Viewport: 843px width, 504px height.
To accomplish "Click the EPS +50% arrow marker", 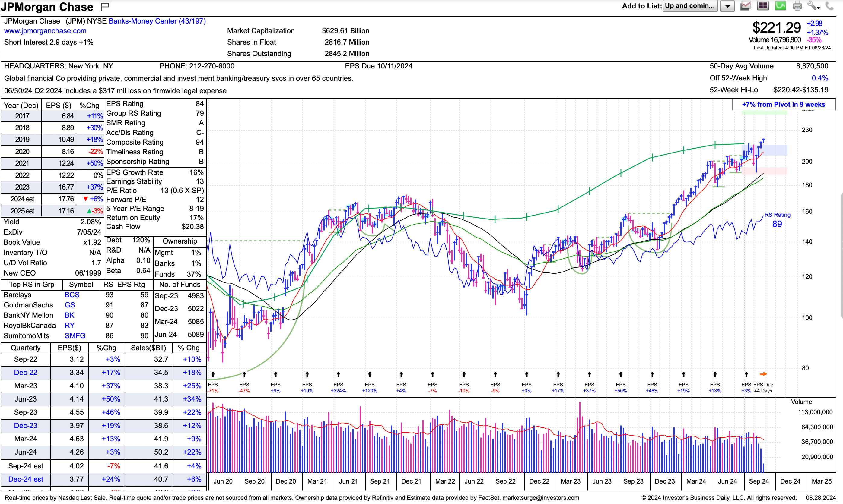I will click(621, 374).
